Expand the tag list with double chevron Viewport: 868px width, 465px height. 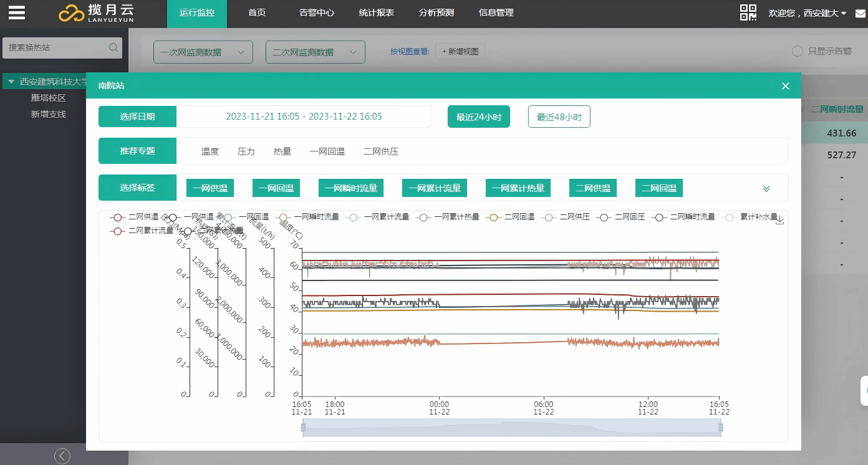[766, 189]
